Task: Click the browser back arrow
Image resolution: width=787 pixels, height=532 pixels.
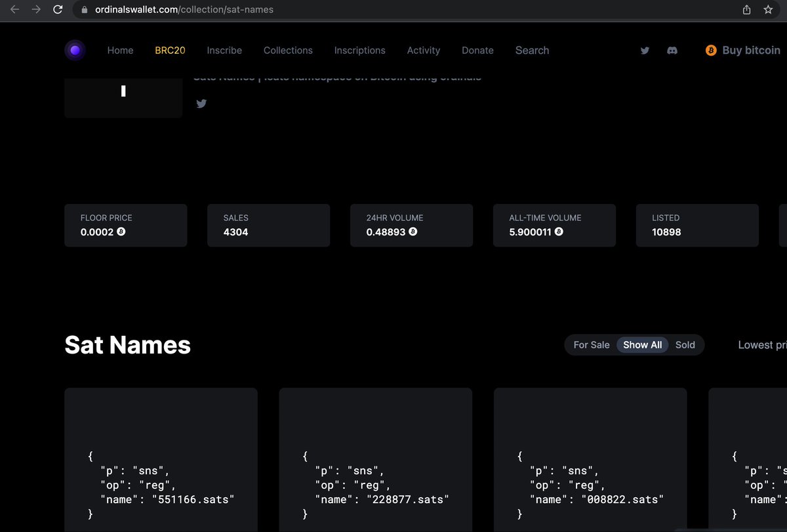Action: pos(14,10)
